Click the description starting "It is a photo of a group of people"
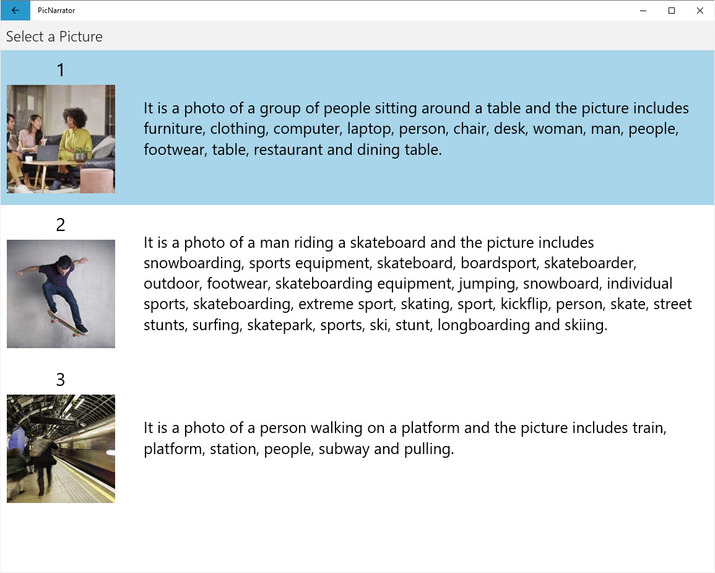Image resolution: width=715 pixels, height=573 pixels. [x=416, y=129]
